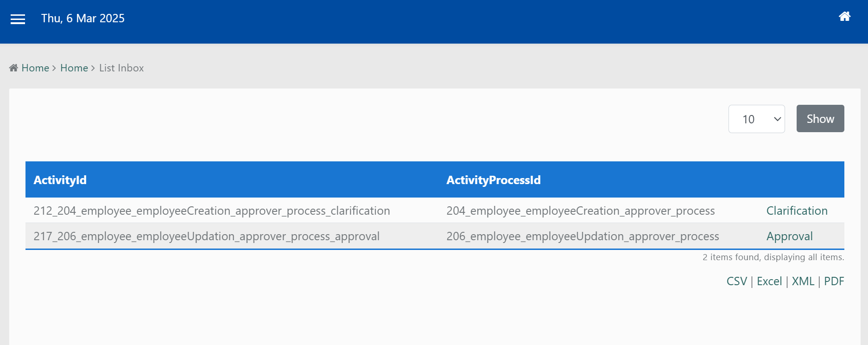This screenshot has width=868, height=345.
Task: Click the date text Thu, 6 Mar 2025
Action: [83, 18]
